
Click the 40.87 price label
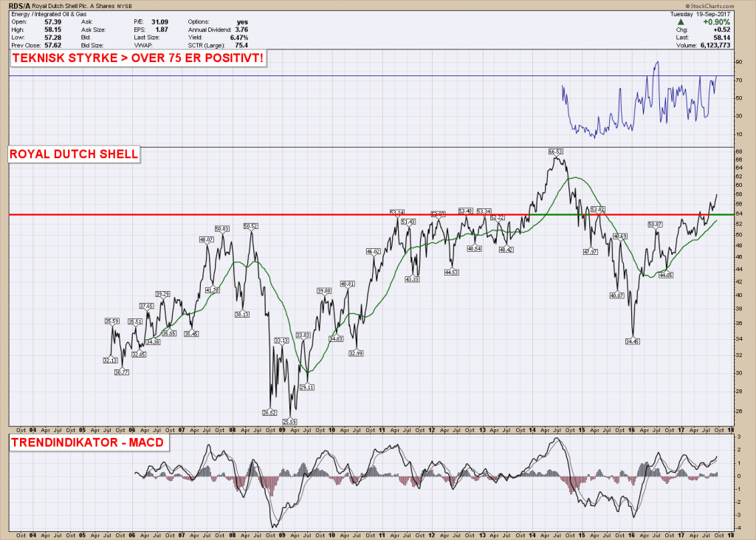pos(616,295)
